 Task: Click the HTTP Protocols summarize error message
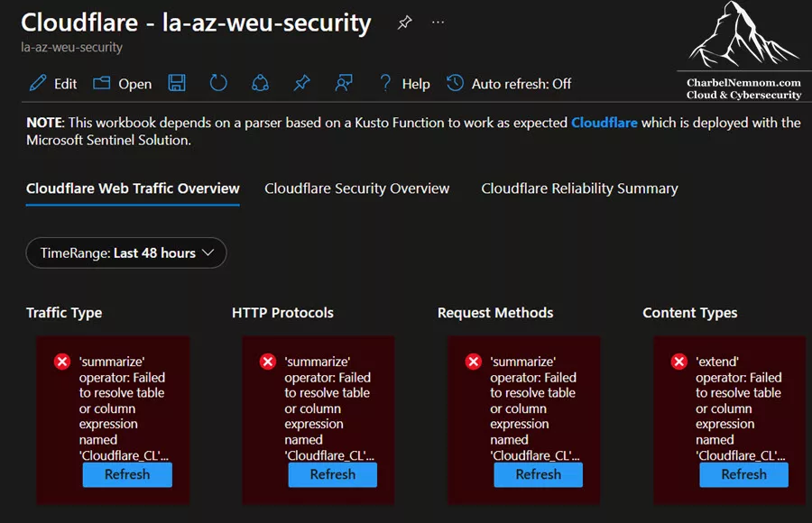point(328,408)
